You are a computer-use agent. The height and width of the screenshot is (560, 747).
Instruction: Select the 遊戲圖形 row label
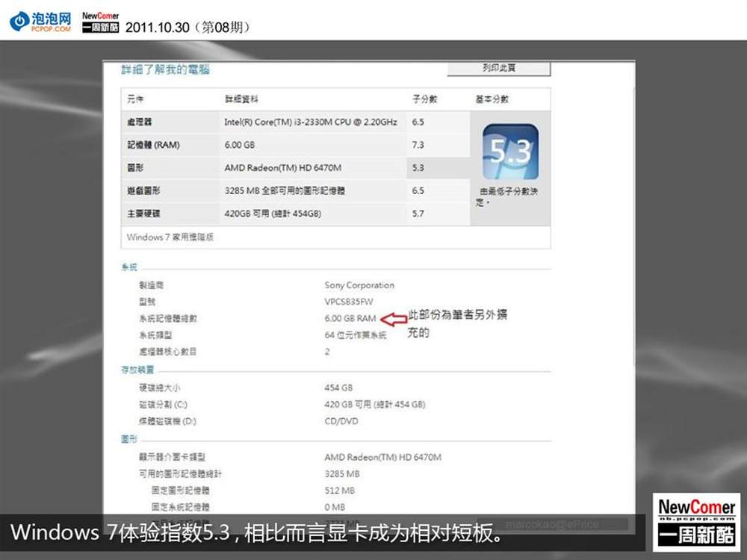(143, 190)
